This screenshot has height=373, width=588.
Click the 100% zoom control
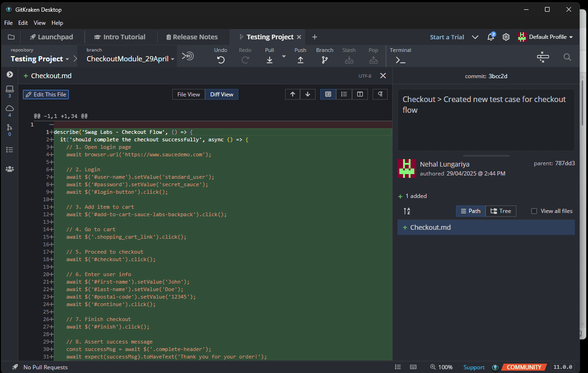441,367
